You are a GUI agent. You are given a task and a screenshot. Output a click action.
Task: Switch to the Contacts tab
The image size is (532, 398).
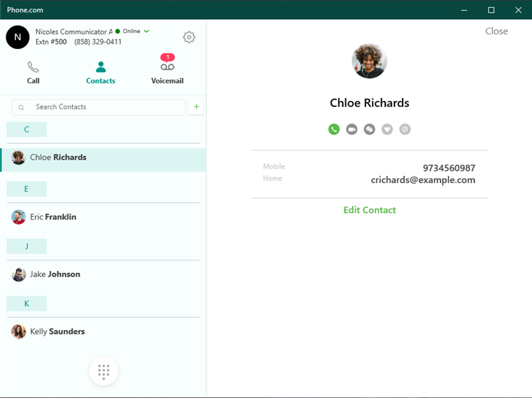(101, 73)
